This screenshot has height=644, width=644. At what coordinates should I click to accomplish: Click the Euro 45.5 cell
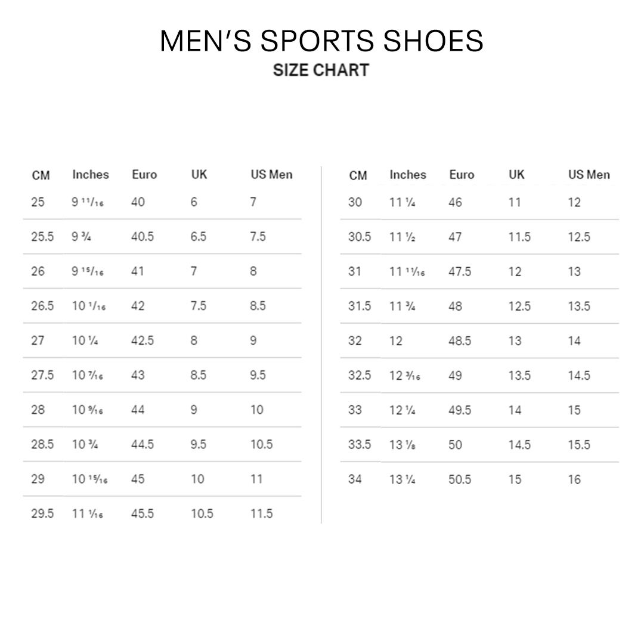click(143, 513)
